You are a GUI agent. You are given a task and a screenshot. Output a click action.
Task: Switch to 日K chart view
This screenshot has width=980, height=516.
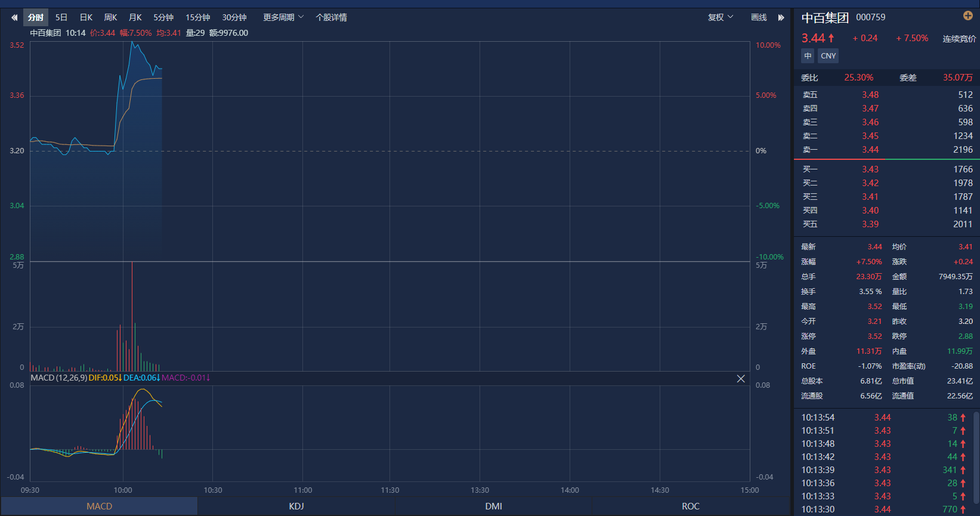click(86, 17)
